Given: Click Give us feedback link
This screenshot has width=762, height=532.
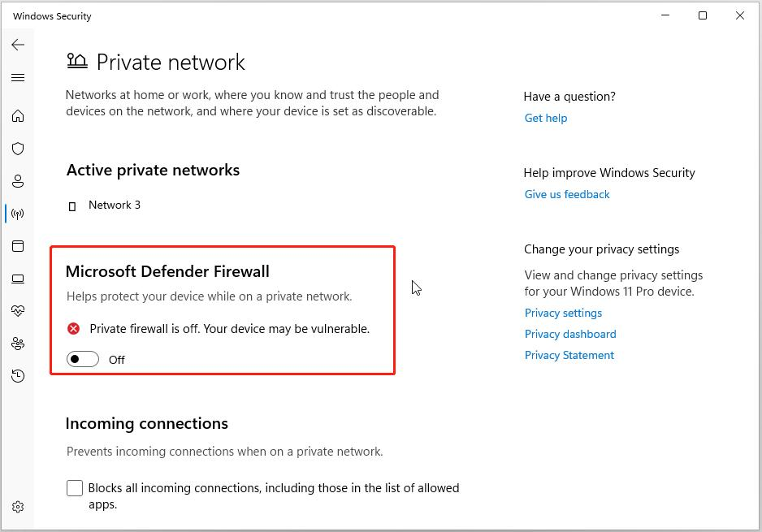Looking at the screenshot, I should tap(567, 194).
